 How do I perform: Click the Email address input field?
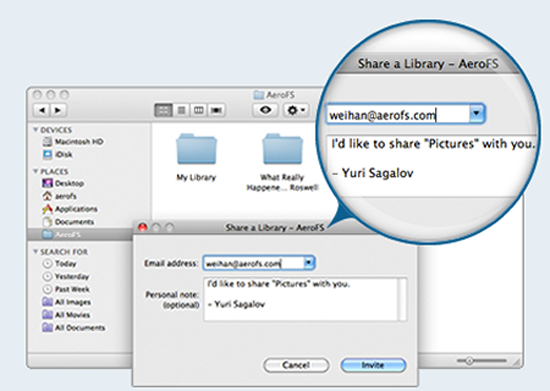[x=253, y=263]
